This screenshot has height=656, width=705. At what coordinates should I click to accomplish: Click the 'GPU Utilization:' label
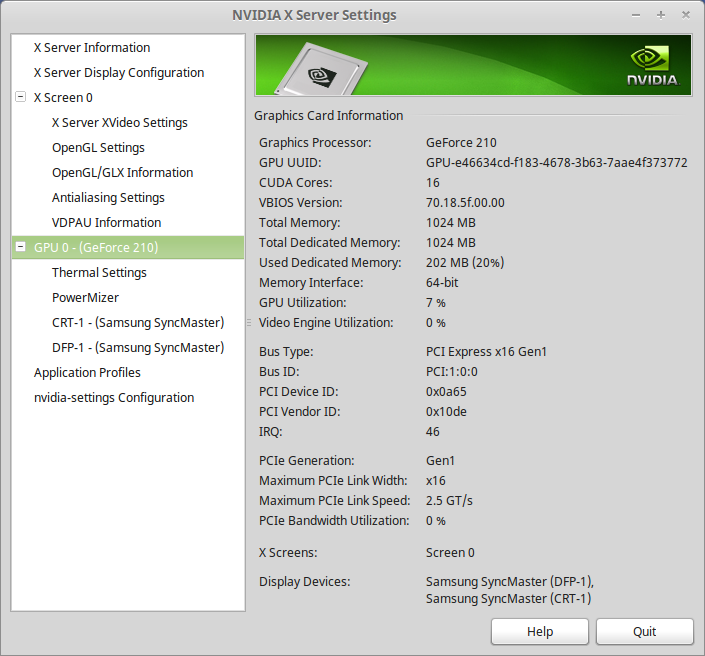pyautogui.click(x=303, y=303)
